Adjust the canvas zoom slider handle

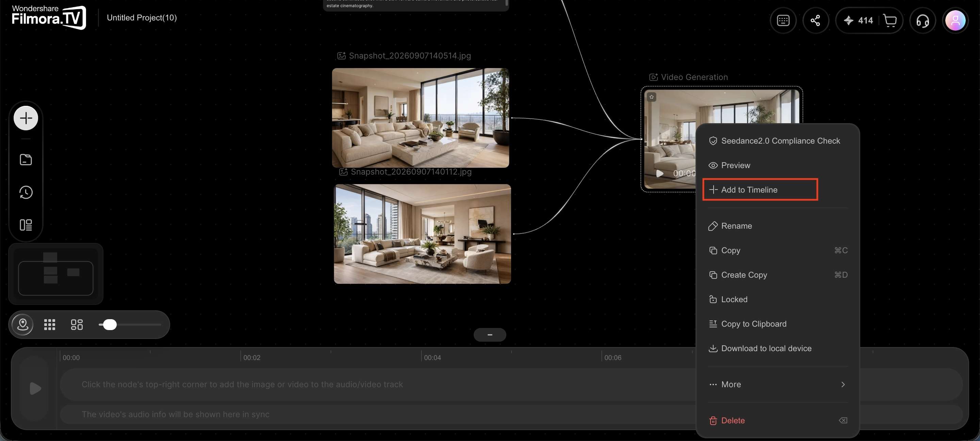click(110, 325)
